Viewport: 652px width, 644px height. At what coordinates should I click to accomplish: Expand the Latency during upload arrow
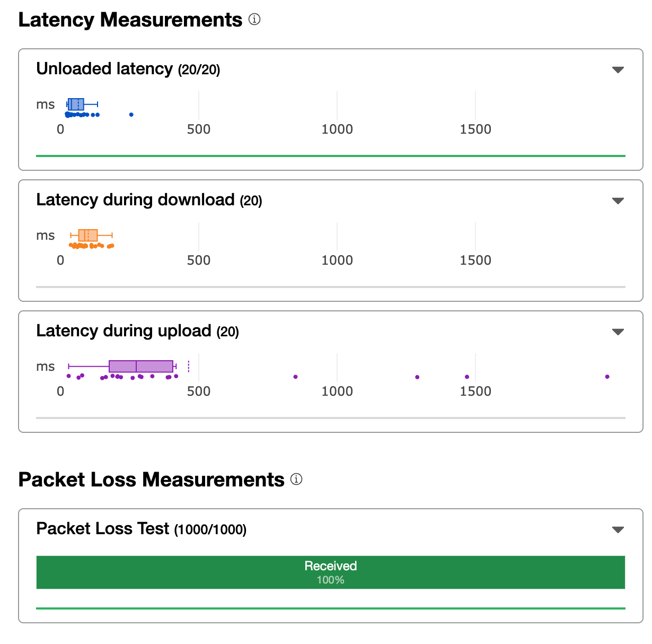pyautogui.click(x=618, y=332)
